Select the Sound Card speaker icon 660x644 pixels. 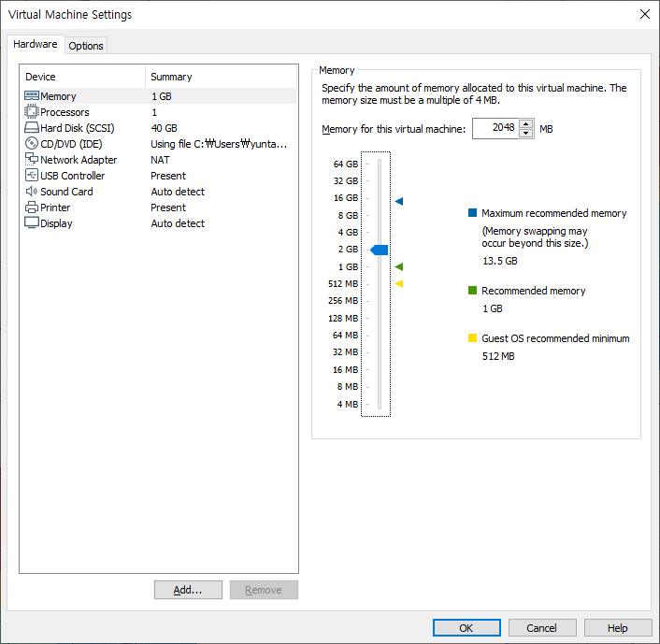(x=32, y=191)
